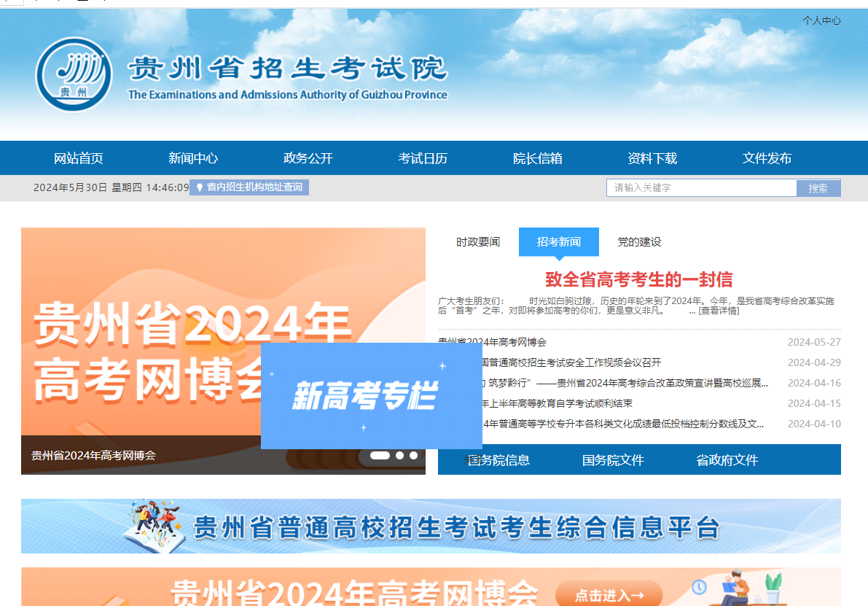Switch to the 党的建设 tab
Viewport: 868px width, 606px height.
(x=639, y=242)
